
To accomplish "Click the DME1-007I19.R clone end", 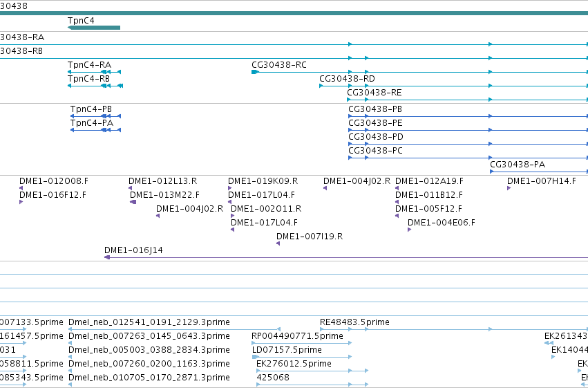I will click(x=278, y=243).
